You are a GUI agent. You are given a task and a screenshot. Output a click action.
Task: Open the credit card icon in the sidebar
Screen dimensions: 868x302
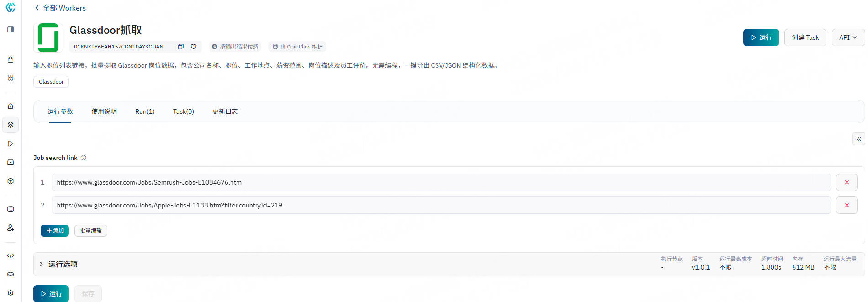pyautogui.click(x=11, y=209)
